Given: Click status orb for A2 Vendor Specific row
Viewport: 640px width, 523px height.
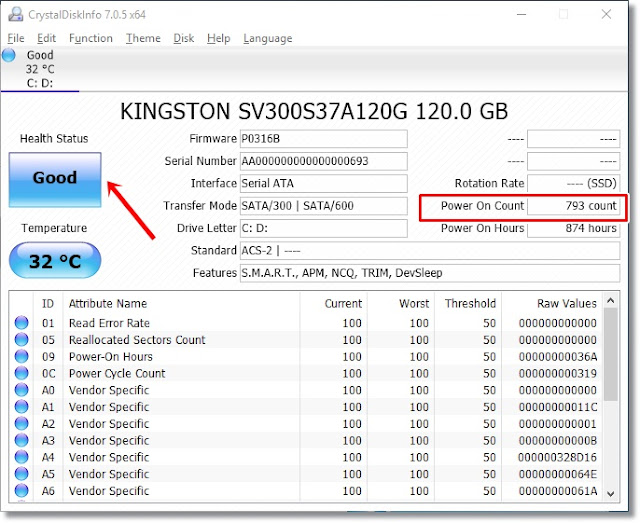Looking at the screenshot, I should pyautogui.click(x=21, y=423).
